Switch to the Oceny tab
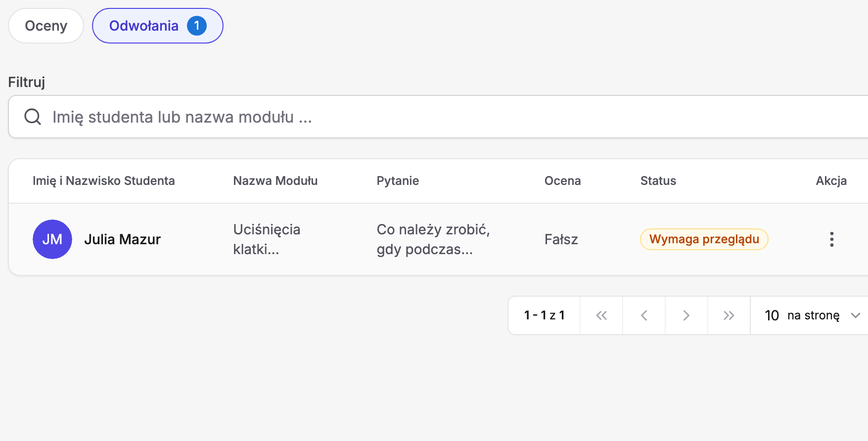 (46, 26)
